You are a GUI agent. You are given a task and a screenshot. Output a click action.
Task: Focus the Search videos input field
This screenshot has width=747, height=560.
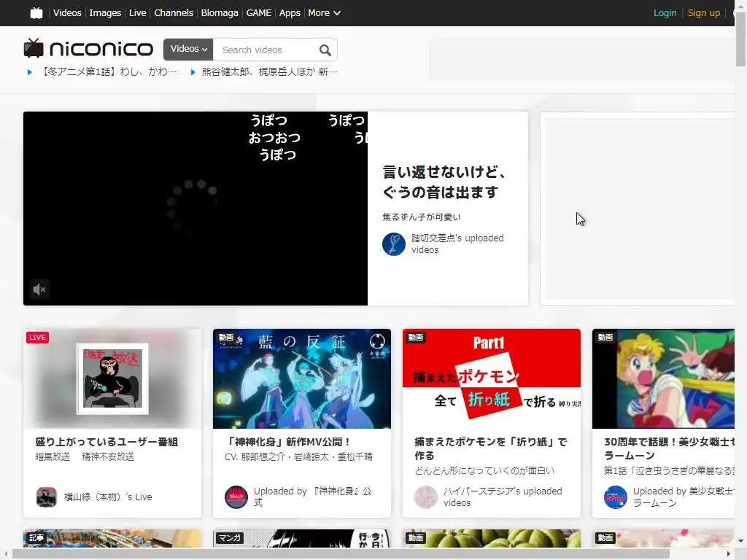[265, 50]
